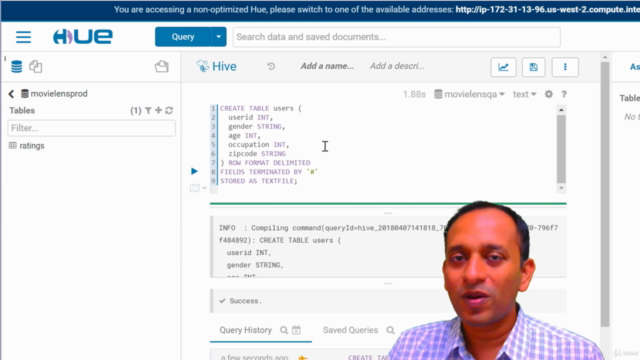Switch to Saved Queries tab
This screenshot has width=640, height=360.
(x=350, y=330)
